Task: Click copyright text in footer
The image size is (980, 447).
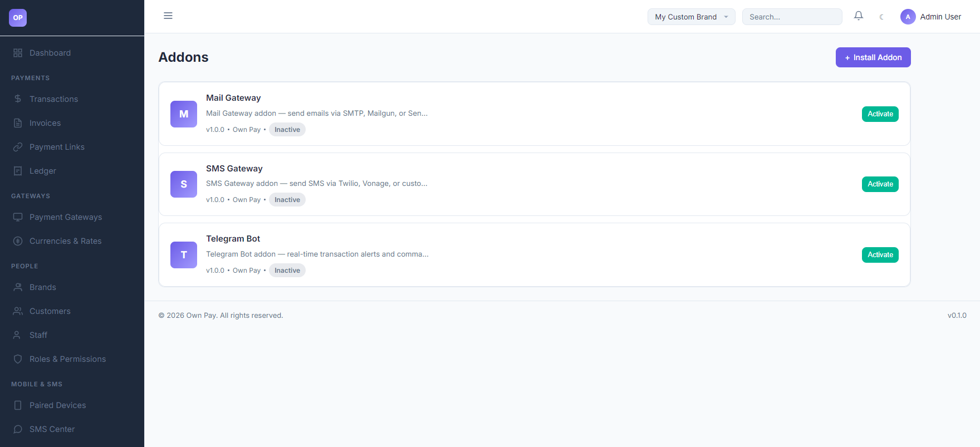Action: coord(221,316)
